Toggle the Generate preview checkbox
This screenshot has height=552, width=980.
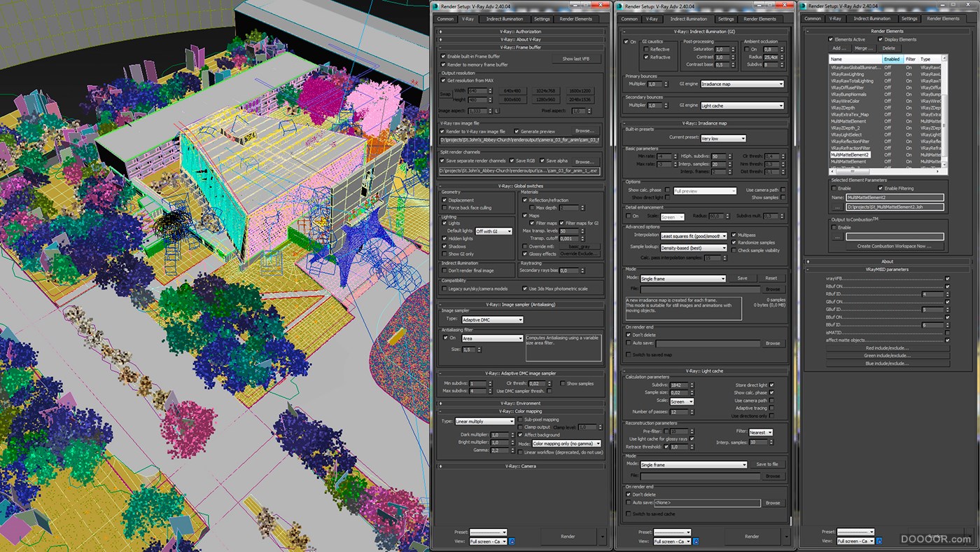pos(517,131)
